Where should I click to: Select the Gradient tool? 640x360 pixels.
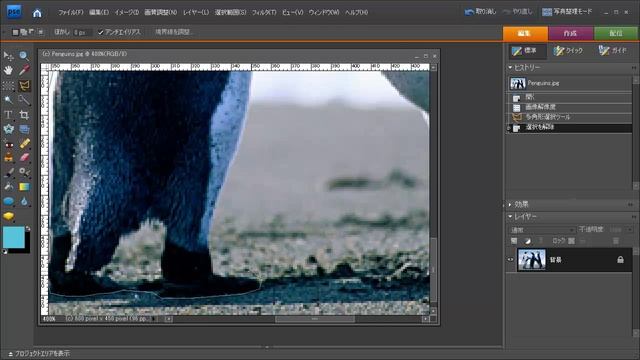click(24, 187)
